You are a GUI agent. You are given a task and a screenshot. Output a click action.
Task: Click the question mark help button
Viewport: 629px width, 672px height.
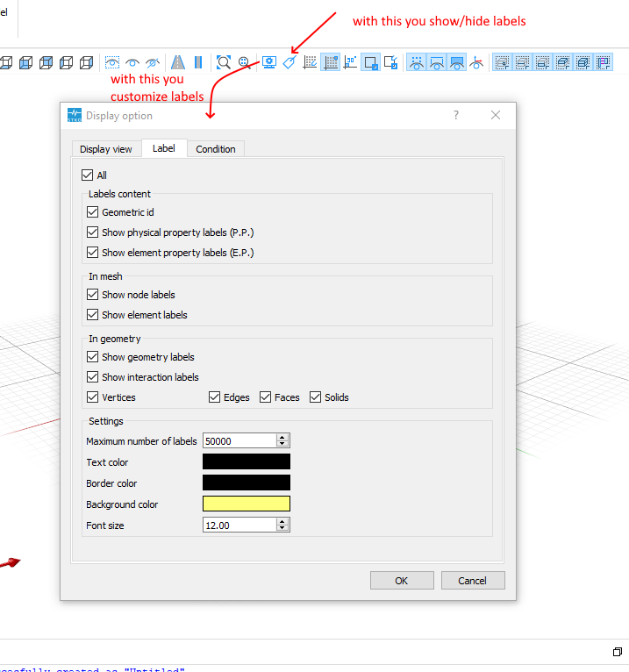point(456,115)
